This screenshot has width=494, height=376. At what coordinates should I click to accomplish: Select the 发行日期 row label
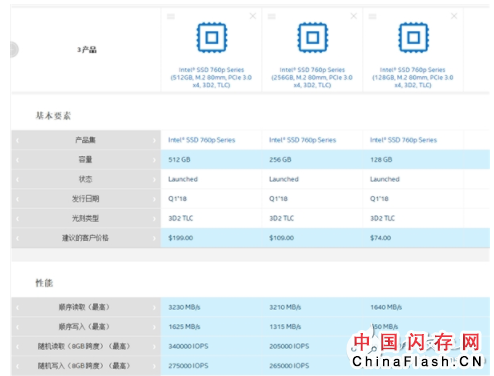(x=85, y=199)
